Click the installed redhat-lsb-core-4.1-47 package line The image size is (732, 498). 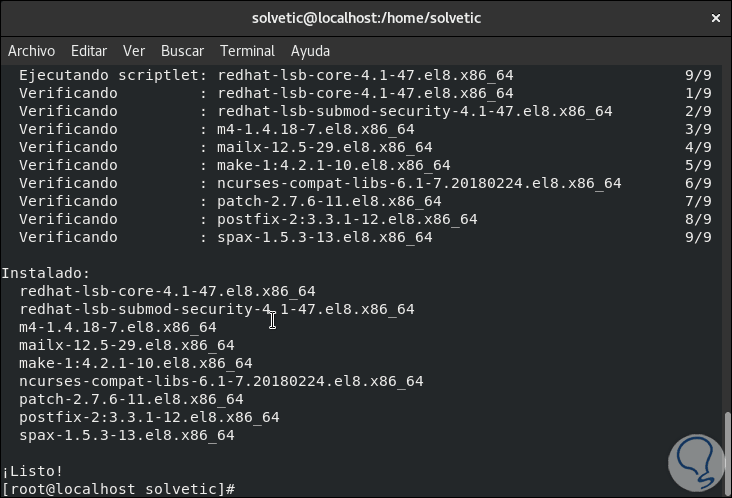pos(167,291)
